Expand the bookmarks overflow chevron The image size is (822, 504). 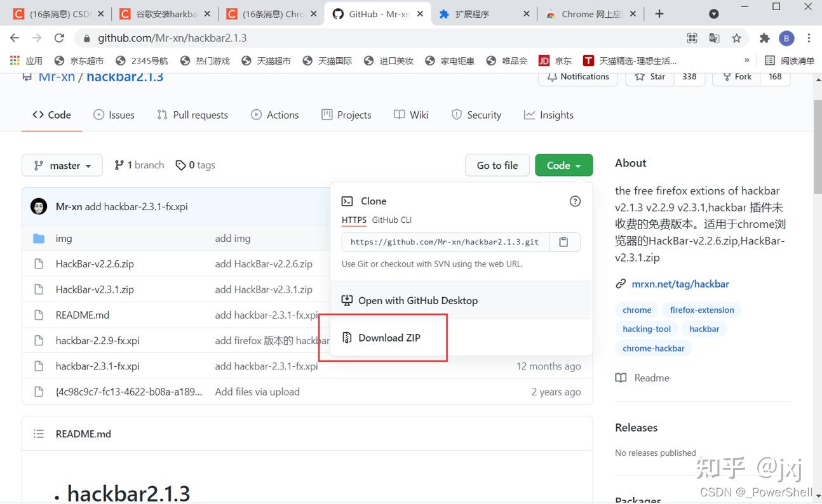(x=747, y=61)
